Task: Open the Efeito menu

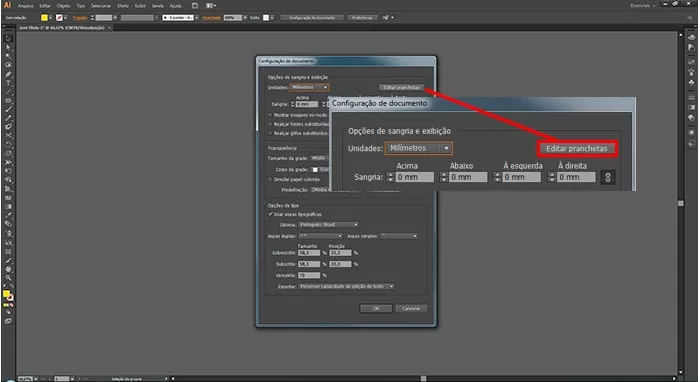Action: click(x=123, y=6)
